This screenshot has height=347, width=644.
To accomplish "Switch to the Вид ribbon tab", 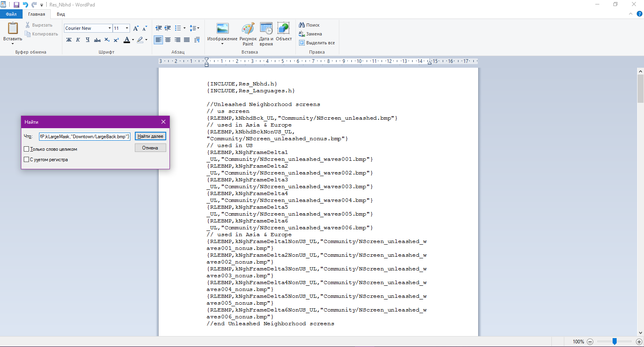I will click(x=61, y=14).
